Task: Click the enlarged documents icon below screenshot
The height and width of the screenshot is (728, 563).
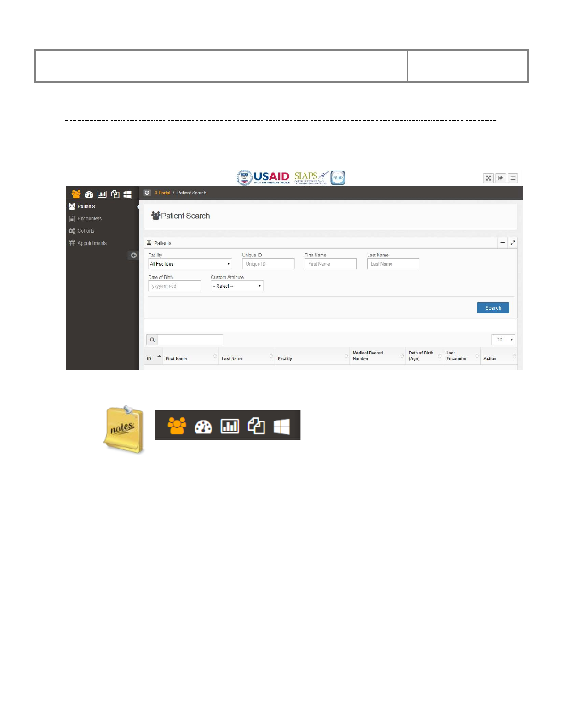Action: coord(257,426)
